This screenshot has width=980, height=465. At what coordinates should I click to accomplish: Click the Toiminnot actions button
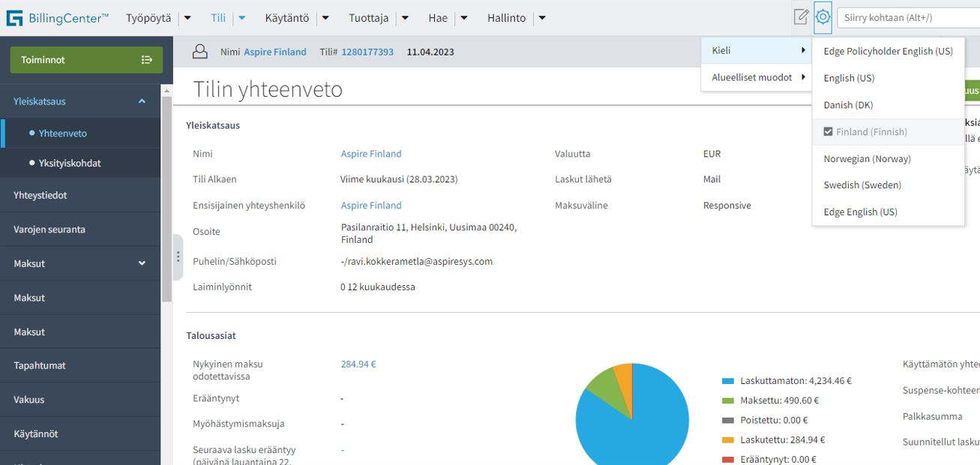(x=85, y=60)
